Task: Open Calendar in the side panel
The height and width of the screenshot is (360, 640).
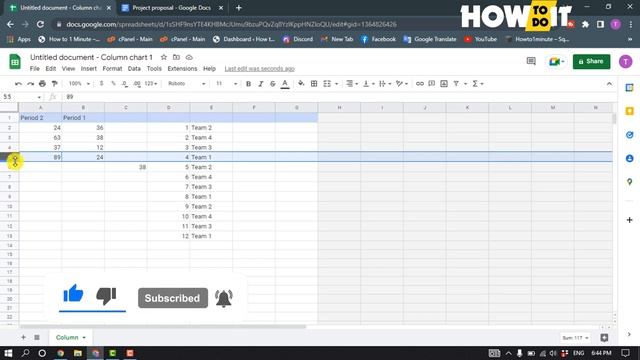Action: click(x=629, y=88)
